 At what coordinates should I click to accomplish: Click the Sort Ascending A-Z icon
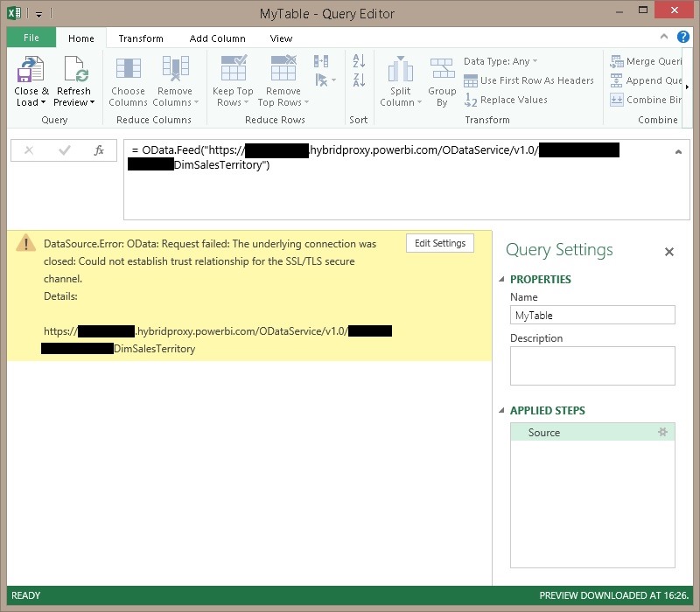coord(359,60)
